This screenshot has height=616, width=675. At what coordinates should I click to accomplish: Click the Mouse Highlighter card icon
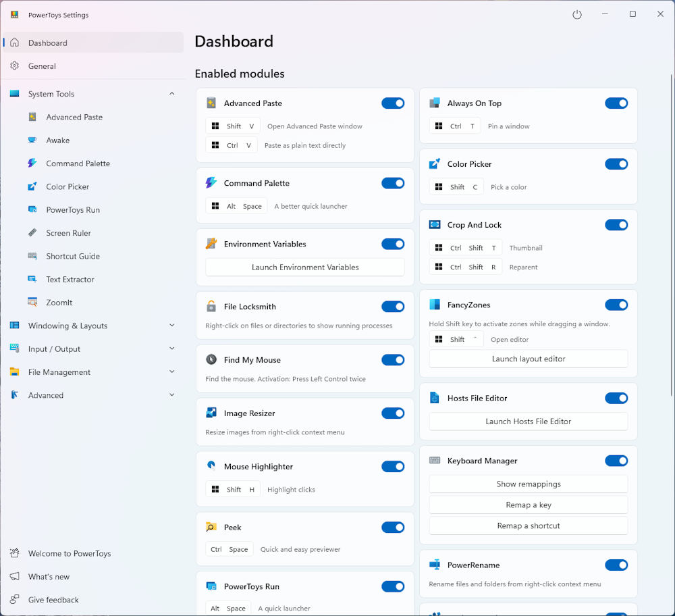tap(211, 466)
